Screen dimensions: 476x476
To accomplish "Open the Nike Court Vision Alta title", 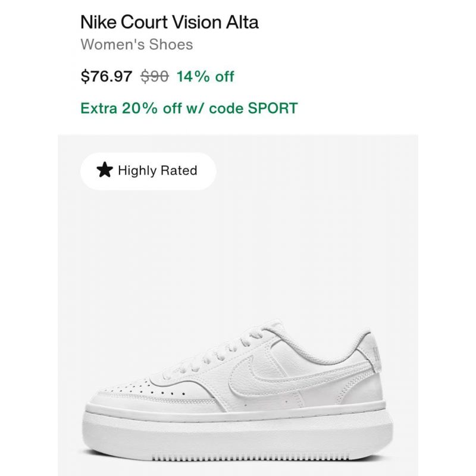I will click(170, 22).
